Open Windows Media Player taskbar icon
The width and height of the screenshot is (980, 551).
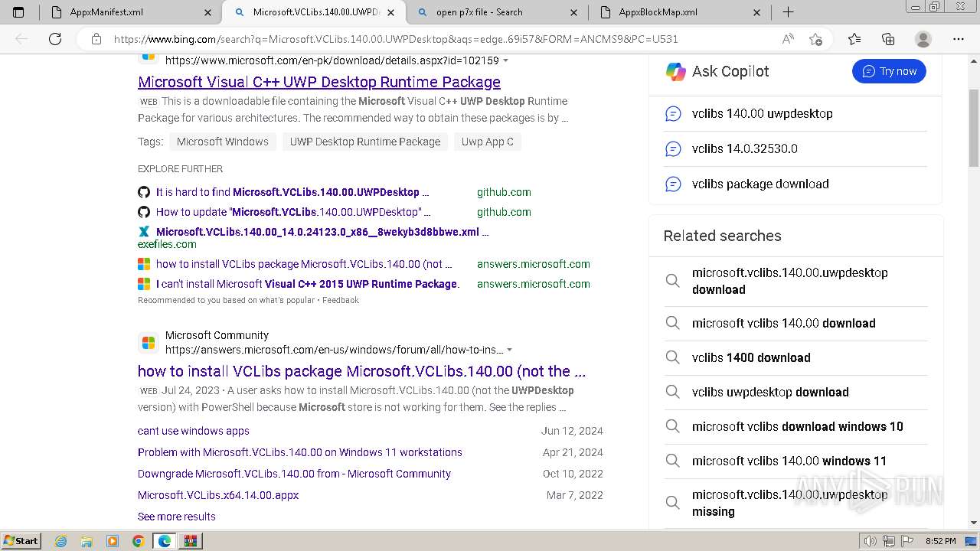[113, 541]
